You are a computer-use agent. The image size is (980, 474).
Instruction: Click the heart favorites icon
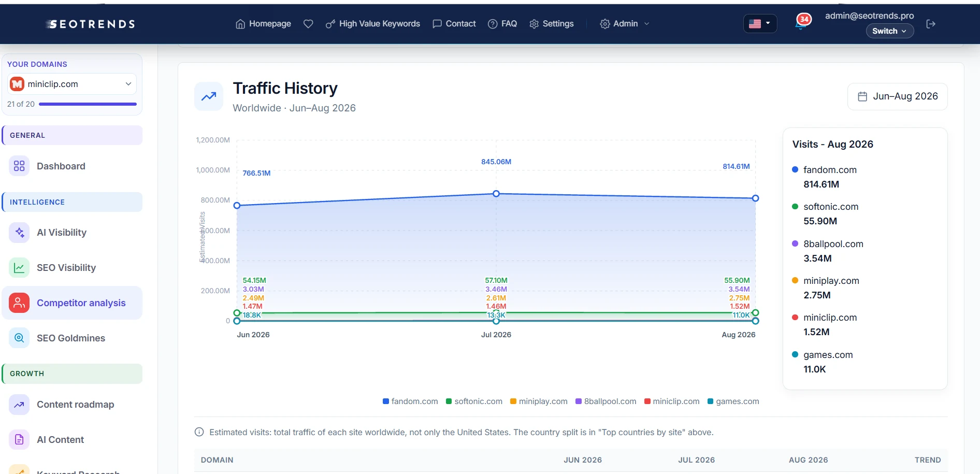(x=308, y=24)
